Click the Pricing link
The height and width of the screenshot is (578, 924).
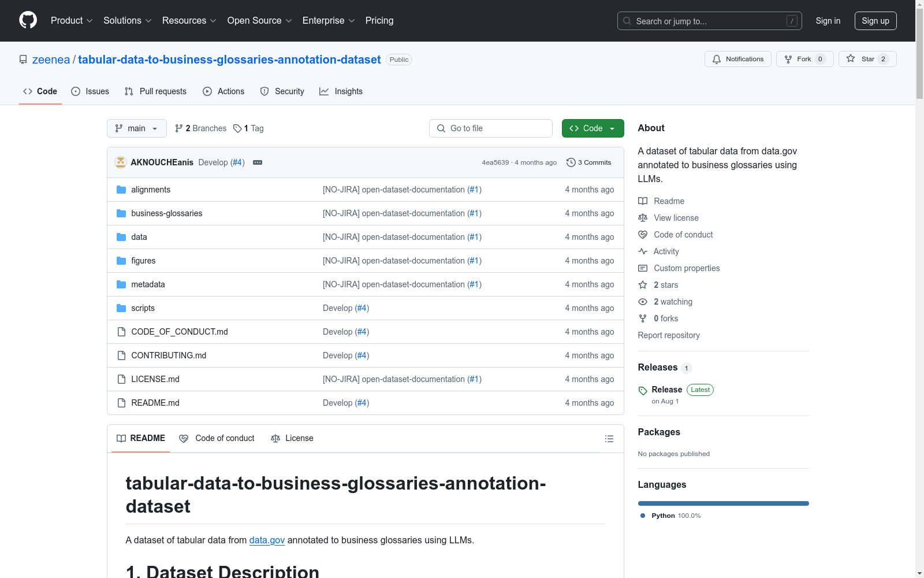379,21
